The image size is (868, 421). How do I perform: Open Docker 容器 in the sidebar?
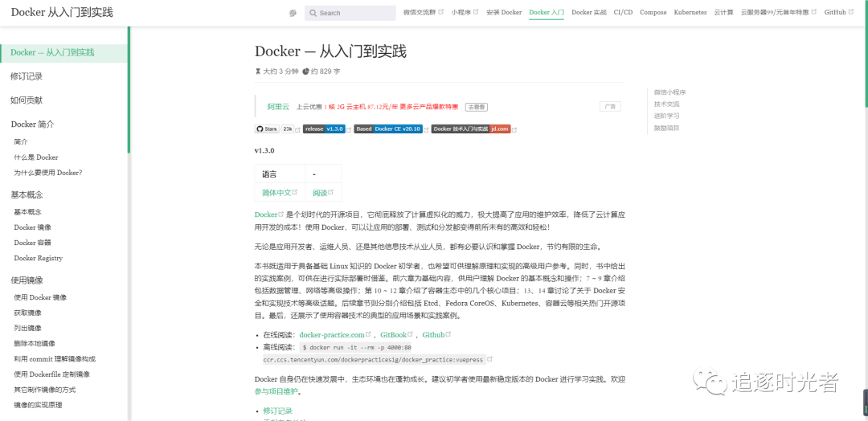coord(33,243)
